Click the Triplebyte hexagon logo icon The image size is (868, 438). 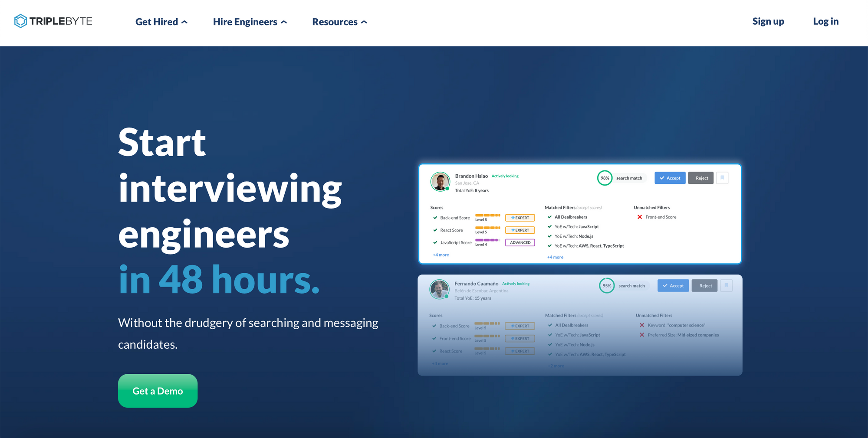pyautogui.click(x=20, y=21)
